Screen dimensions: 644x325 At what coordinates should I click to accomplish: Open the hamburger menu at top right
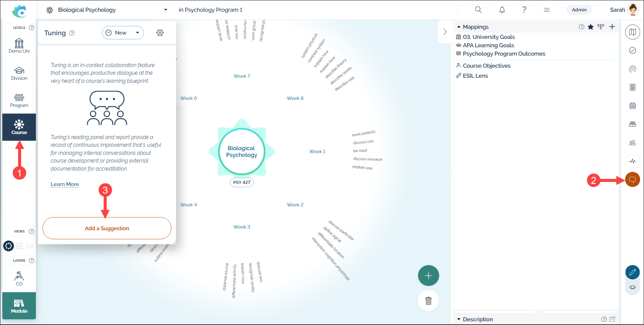point(547,10)
